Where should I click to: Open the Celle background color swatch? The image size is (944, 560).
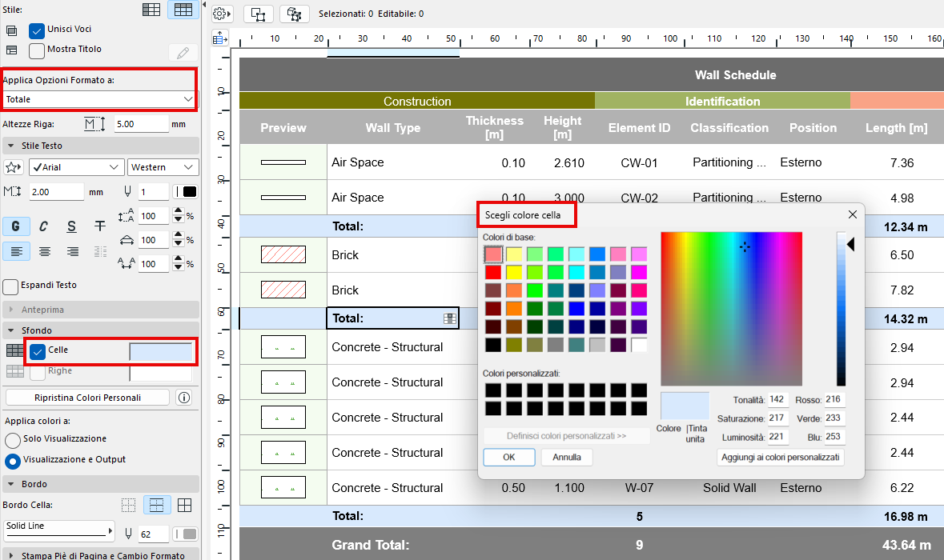click(161, 351)
